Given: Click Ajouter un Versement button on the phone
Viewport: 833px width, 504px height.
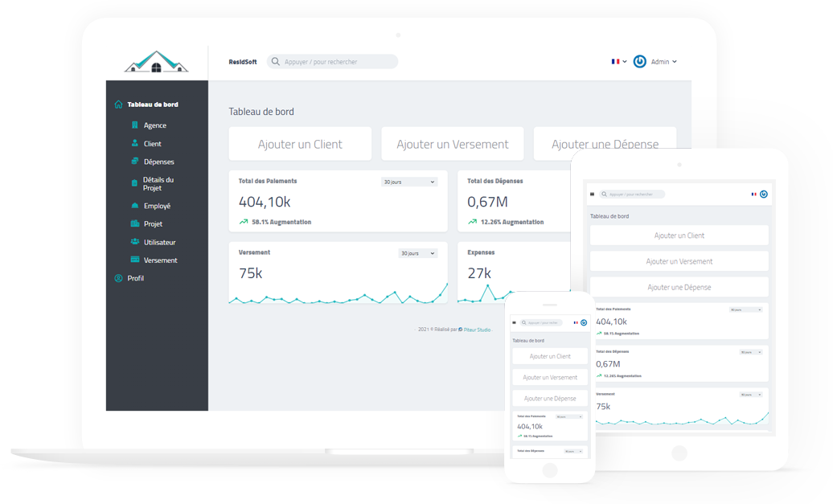Looking at the screenshot, I should click(550, 377).
